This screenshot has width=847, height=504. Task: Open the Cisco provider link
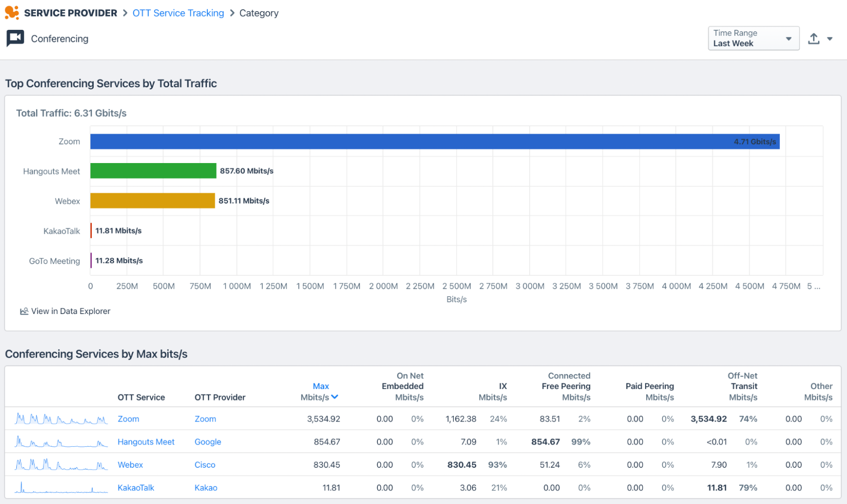(205, 464)
